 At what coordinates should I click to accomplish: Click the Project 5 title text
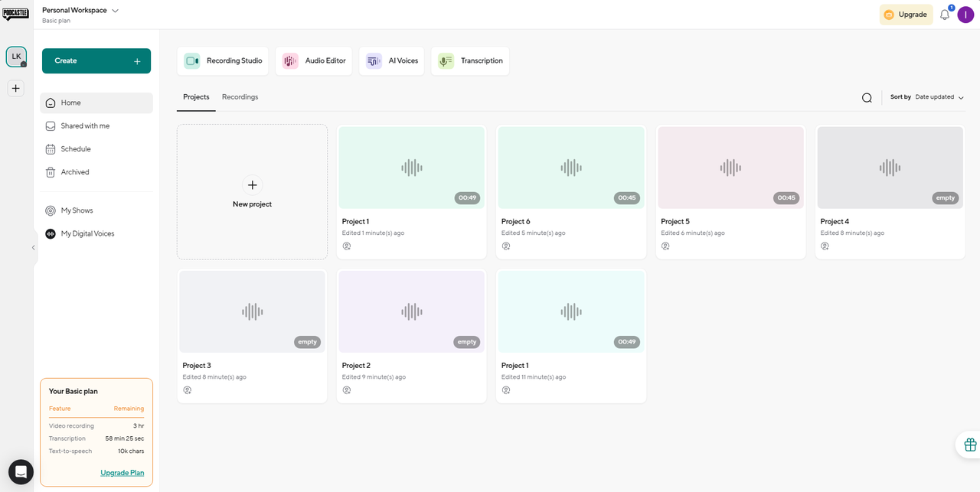click(675, 222)
